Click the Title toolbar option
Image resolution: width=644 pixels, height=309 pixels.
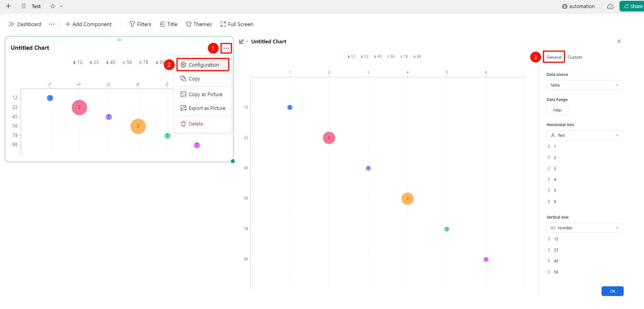pos(169,24)
